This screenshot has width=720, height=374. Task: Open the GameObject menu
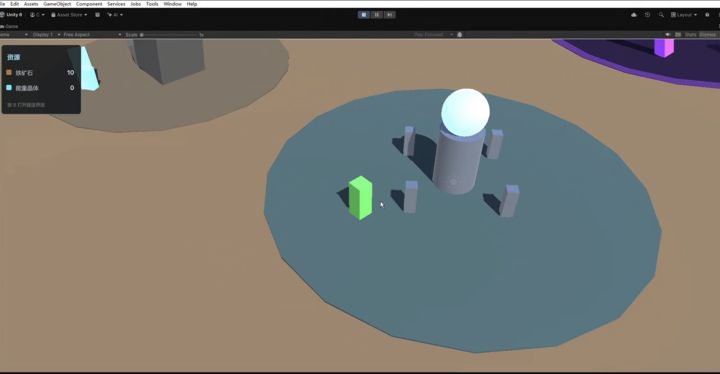coord(57,4)
